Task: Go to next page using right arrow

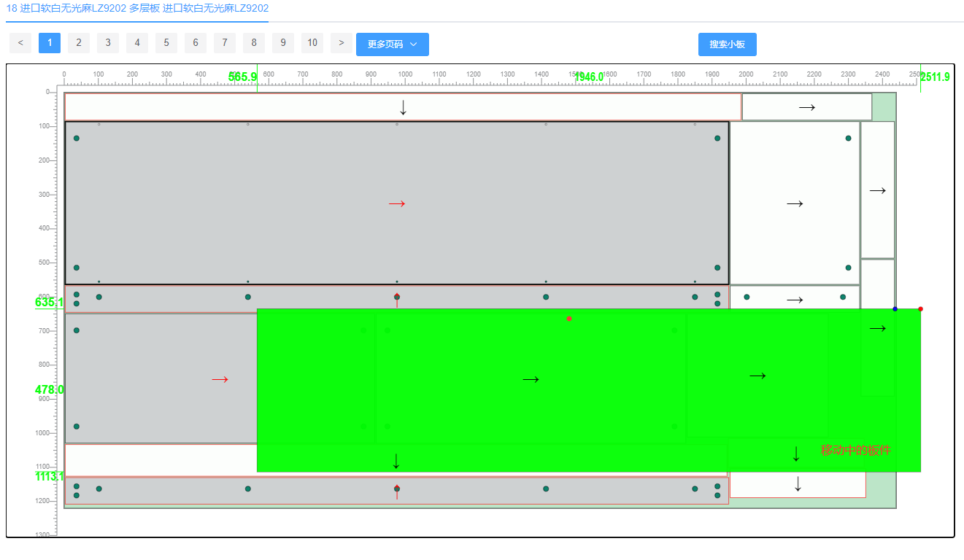Action: pyautogui.click(x=341, y=43)
